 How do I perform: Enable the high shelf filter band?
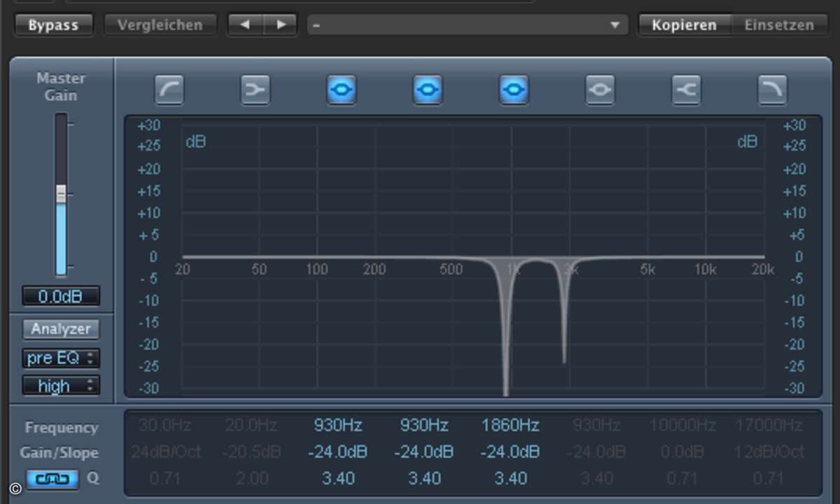(686, 90)
